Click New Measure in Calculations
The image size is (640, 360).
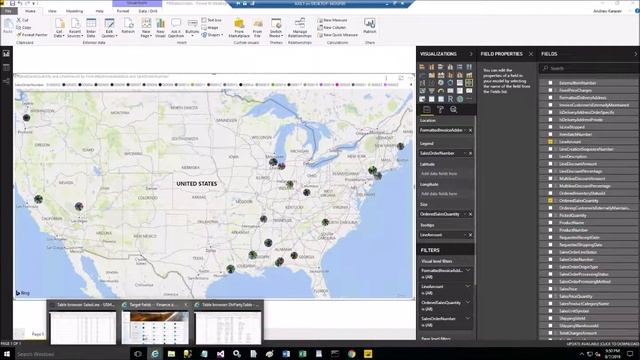tap(333, 20)
